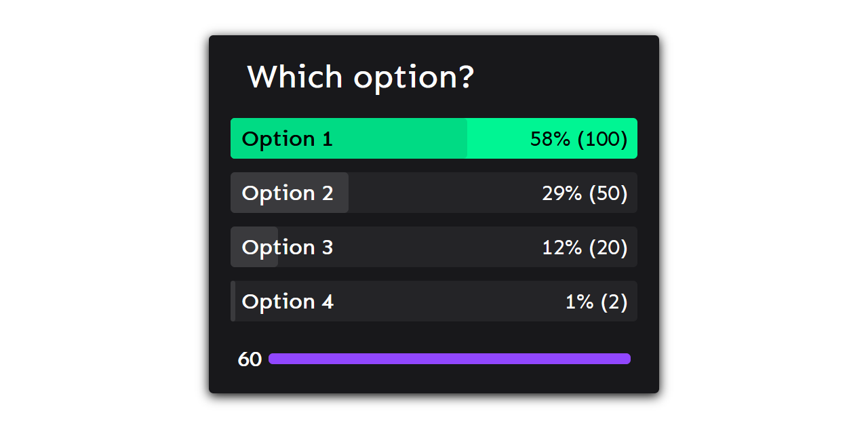Select the Option 1 label text
The image size is (868, 434).
(287, 138)
